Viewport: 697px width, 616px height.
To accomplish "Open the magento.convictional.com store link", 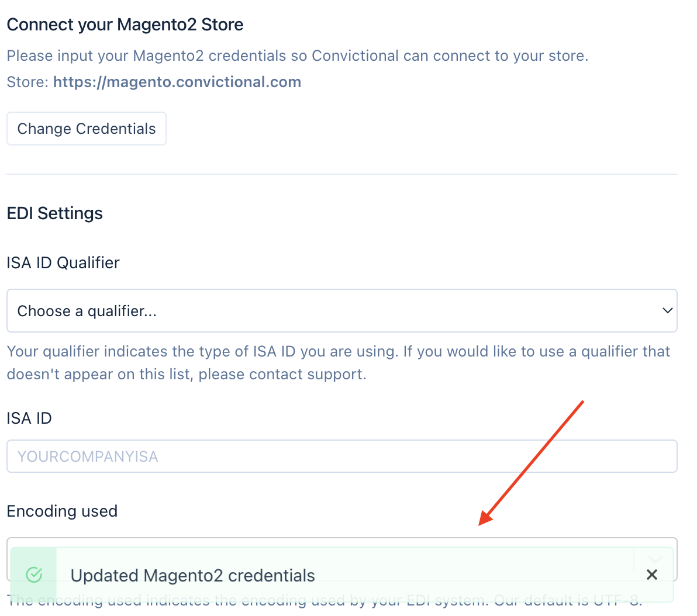I will click(177, 82).
